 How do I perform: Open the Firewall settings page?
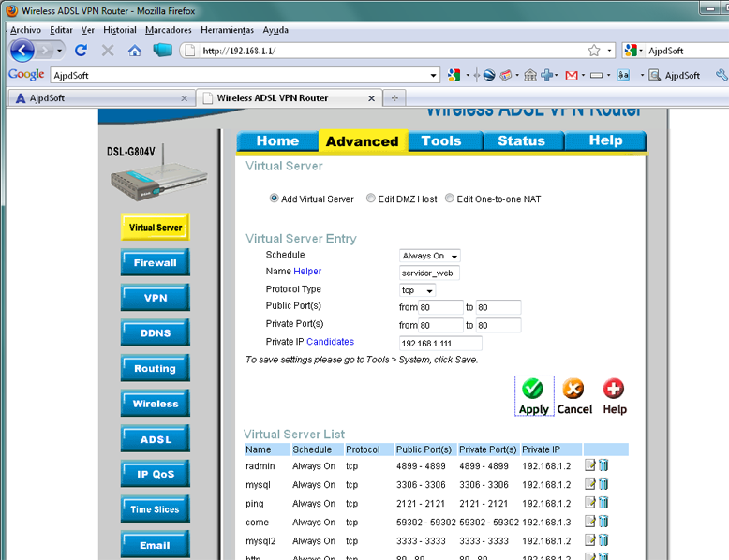coord(155,263)
